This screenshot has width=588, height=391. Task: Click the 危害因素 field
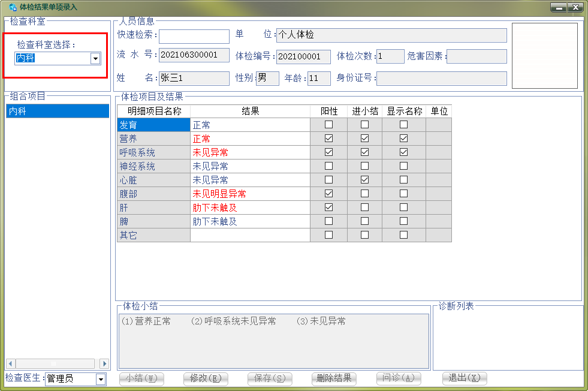[477, 56]
